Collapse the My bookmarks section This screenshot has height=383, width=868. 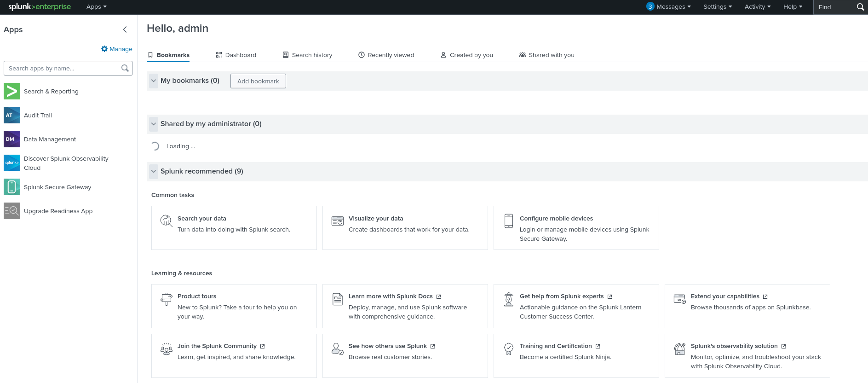154,81
